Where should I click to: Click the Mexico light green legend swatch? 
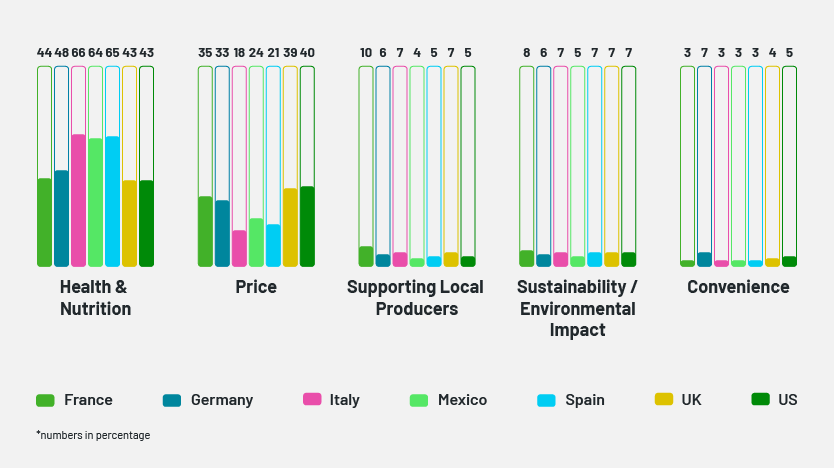tap(419, 400)
